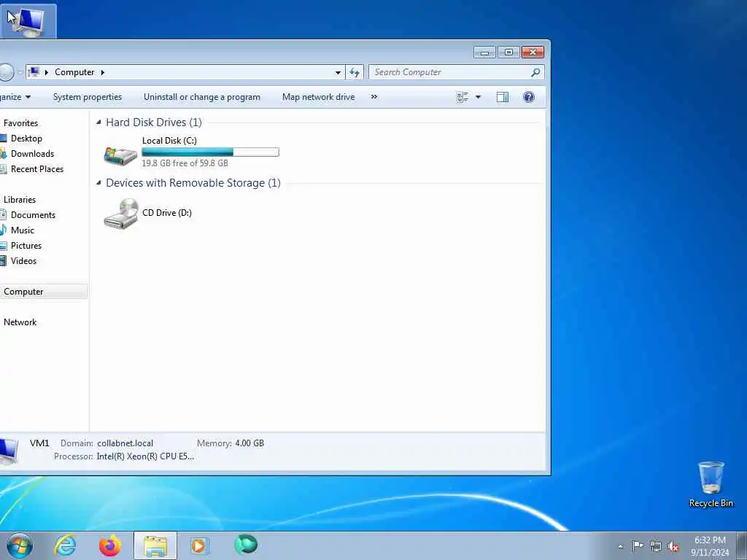
Task: Click the VM1 computer name text
Action: pos(39,443)
